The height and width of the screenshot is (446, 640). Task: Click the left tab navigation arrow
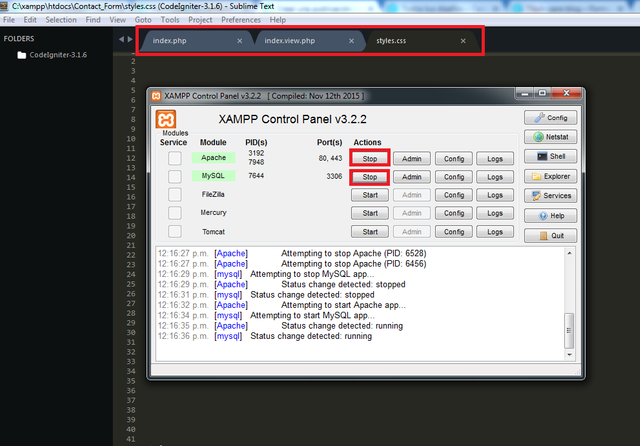pos(121,39)
